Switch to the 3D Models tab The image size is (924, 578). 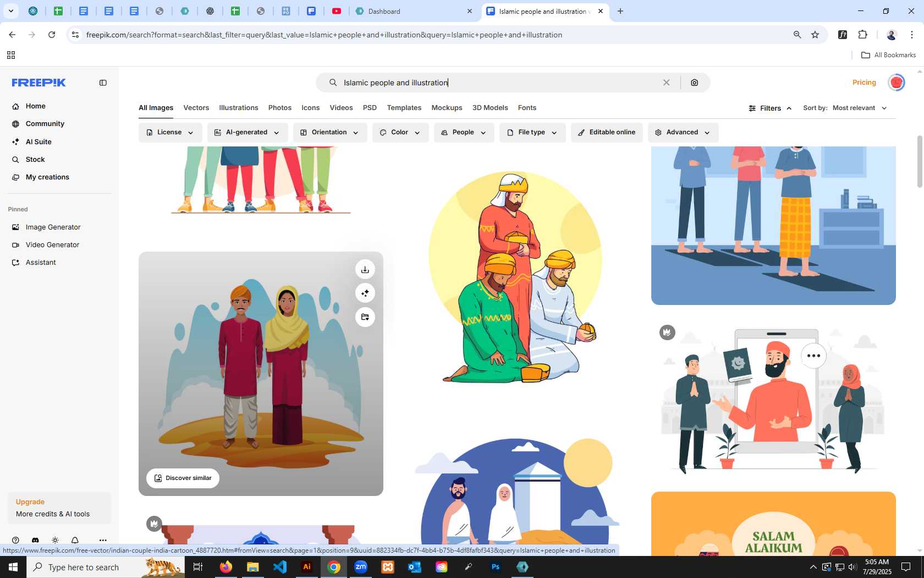(490, 108)
